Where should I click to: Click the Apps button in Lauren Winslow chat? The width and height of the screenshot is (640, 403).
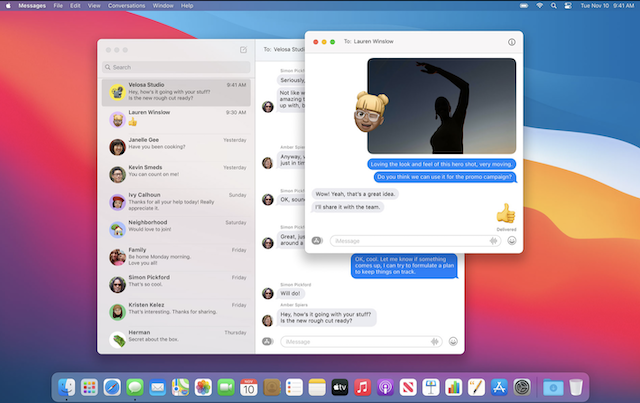pyautogui.click(x=317, y=240)
